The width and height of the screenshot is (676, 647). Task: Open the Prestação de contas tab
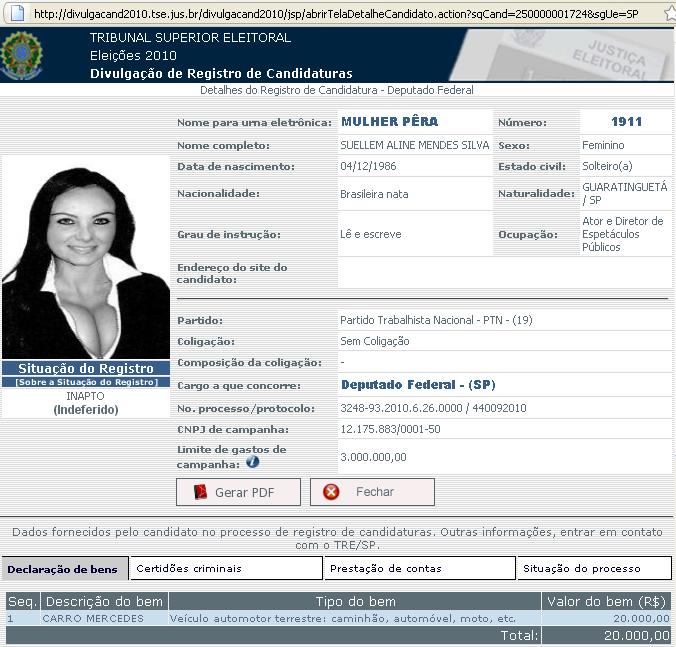[419, 569]
